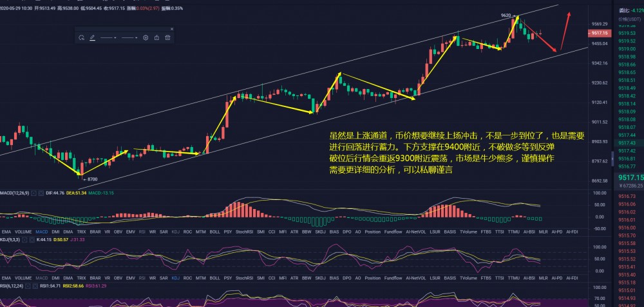Toggle the lock on the drawing
Viewport: 644px width, 307px height.
pyautogui.click(x=156, y=38)
